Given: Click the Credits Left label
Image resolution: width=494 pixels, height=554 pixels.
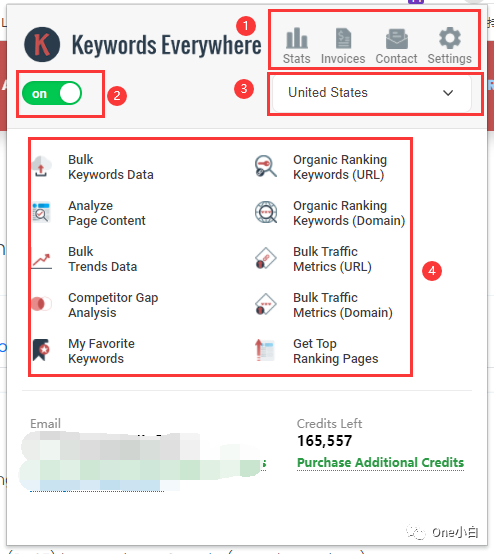Looking at the screenshot, I should click(x=329, y=423).
